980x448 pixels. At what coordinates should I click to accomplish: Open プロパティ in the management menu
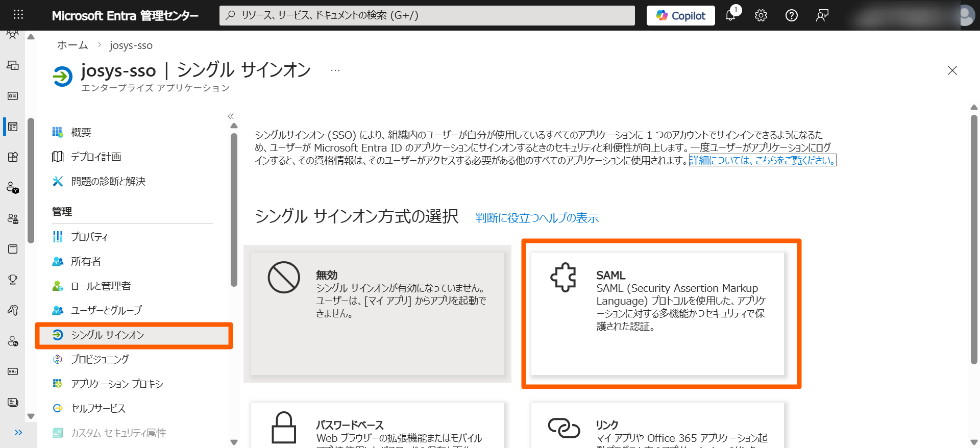pos(89,237)
